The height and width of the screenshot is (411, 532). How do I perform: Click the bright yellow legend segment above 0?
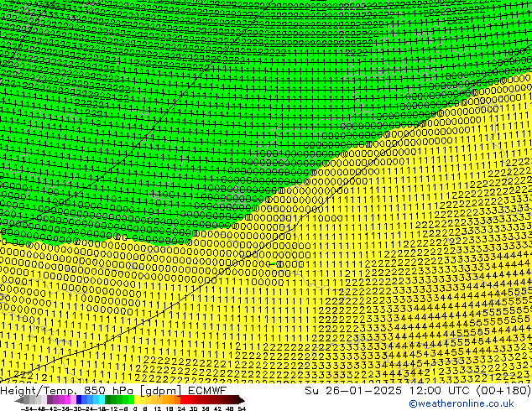tap(137, 400)
